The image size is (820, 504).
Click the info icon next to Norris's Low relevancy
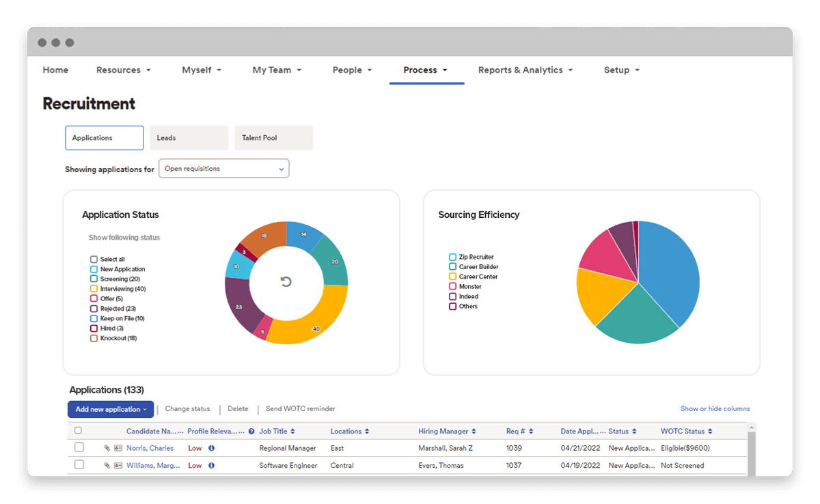pyautogui.click(x=211, y=447)
